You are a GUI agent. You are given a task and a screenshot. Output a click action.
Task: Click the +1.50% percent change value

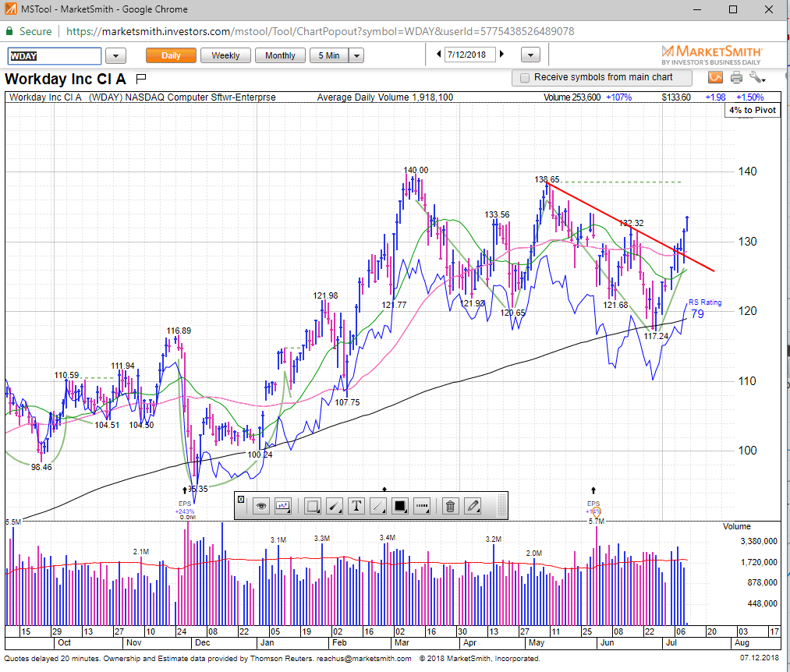click(x=749, y=97)
